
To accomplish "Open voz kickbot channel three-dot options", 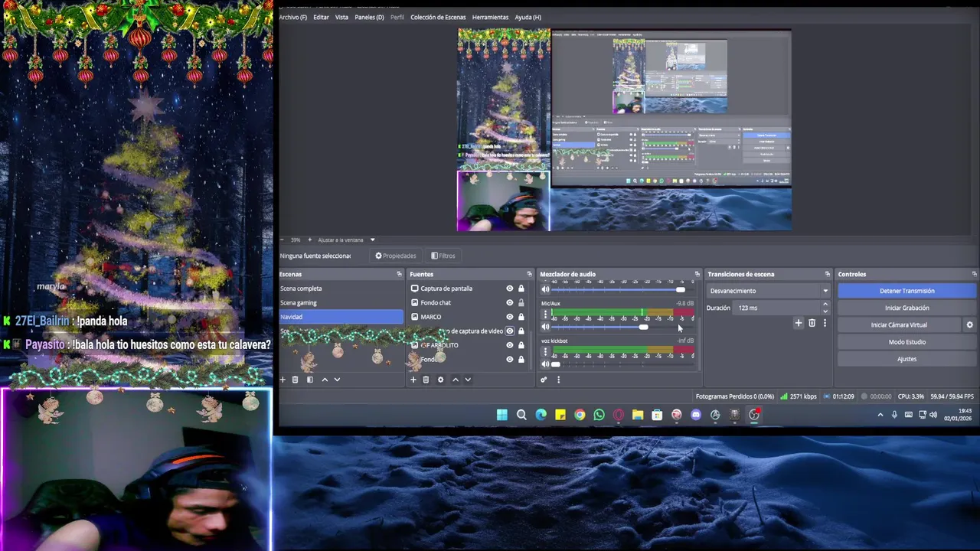I will 545,352.
